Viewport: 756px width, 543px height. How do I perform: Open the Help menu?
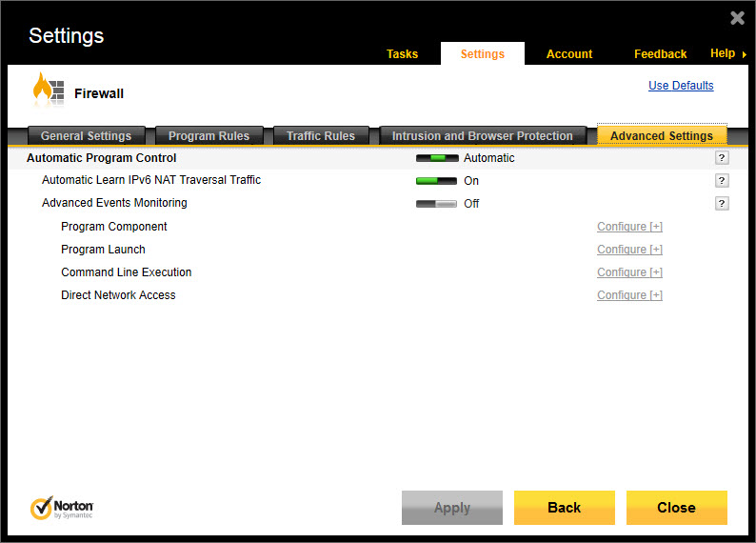pyautogui.click(x=727, y=53)
